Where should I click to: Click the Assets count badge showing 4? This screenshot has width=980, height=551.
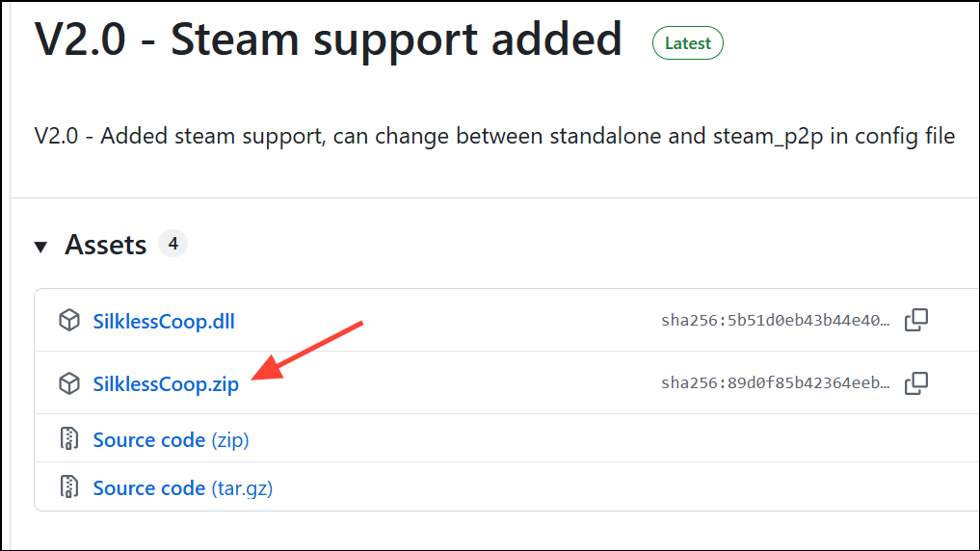173,244
